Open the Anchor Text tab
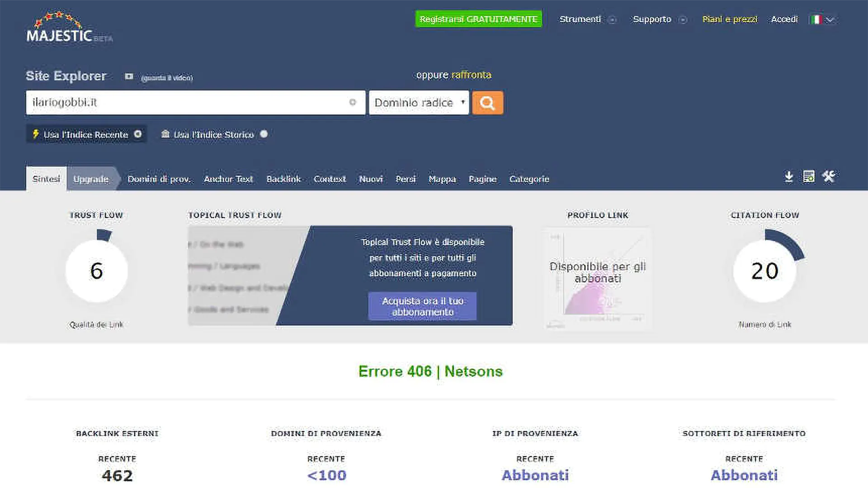The image size is (868, 488). (x=228, y=179)
